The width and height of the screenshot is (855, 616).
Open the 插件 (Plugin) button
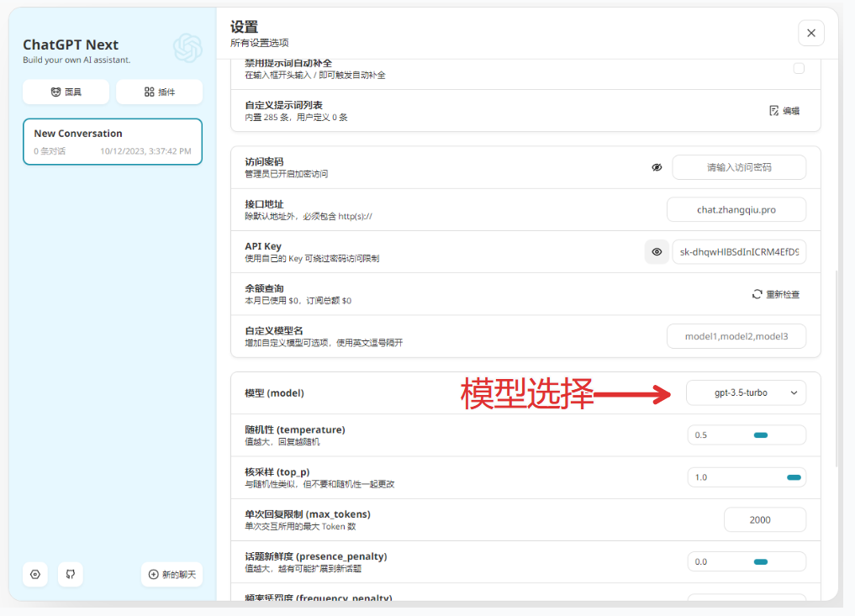159,92
